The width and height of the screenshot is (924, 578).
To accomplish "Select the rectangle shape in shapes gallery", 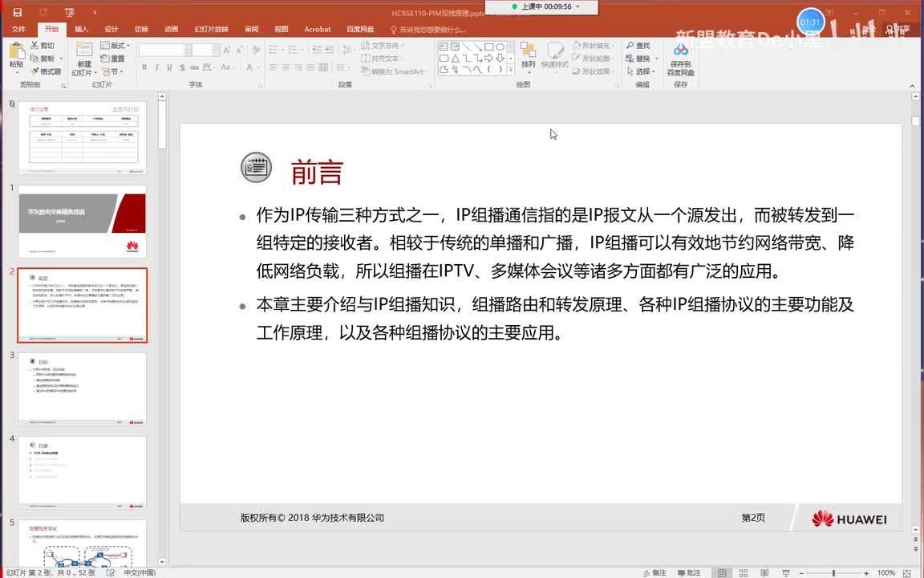I will pyautogui.click(x=488, y=47).
